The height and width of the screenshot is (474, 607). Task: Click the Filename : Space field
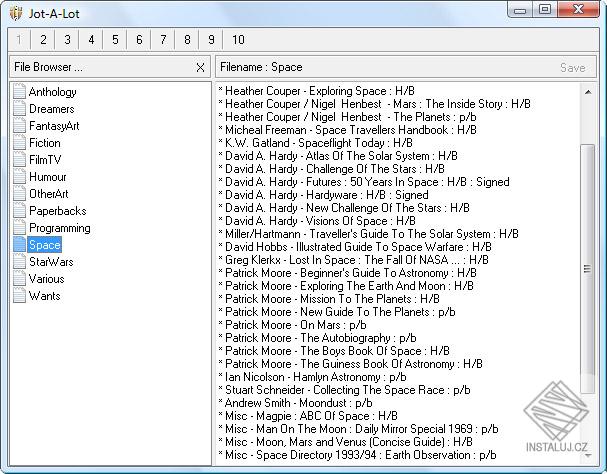[405, 67]
